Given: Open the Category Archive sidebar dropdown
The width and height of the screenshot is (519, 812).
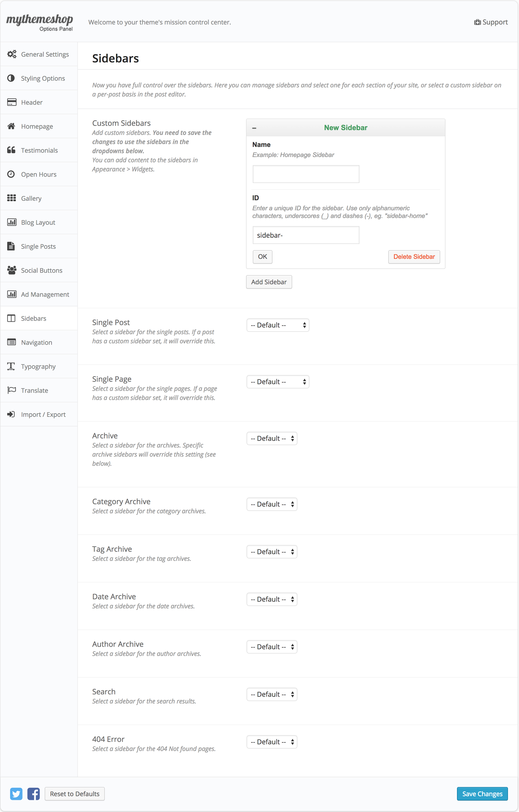Looking at the screenshot, I should click(x=272, y=504).
